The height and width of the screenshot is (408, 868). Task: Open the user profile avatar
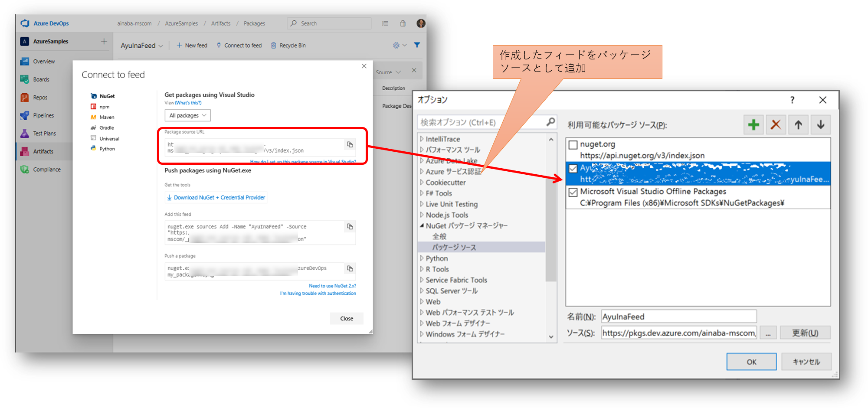[x=421, y=23]
